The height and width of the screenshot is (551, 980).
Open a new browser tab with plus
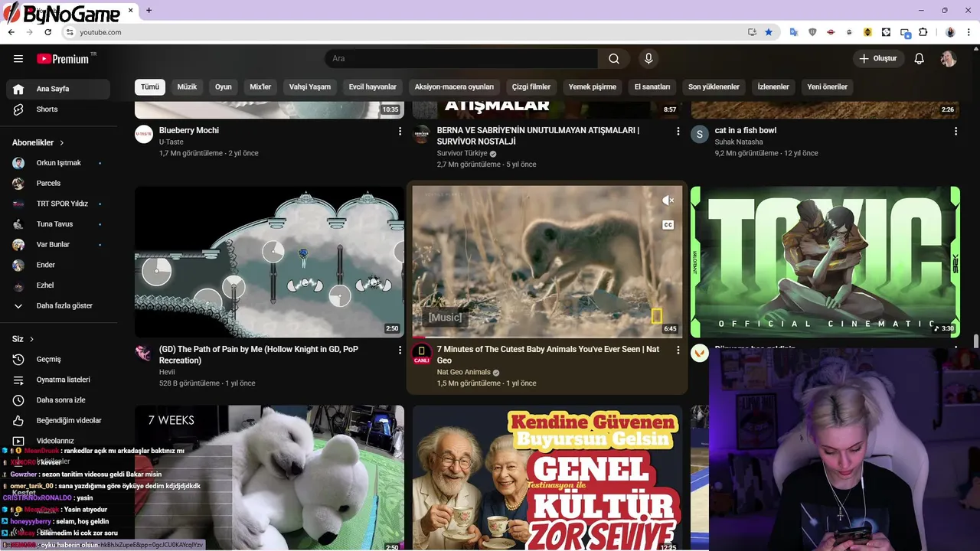click(x=149, y=10)
